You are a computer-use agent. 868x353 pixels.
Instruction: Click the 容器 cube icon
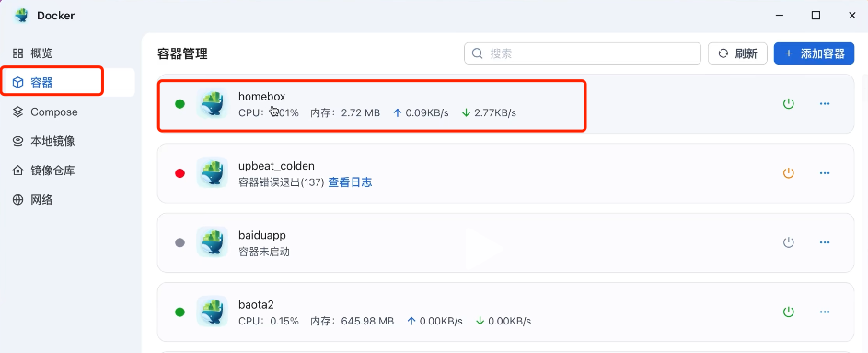[x=17, y=83]
